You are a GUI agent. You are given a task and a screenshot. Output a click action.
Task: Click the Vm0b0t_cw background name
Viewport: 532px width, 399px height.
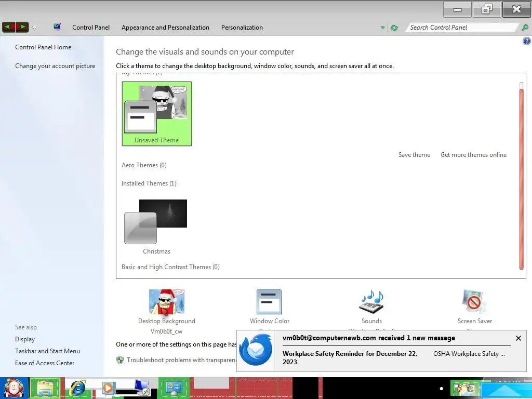point(167,331)
